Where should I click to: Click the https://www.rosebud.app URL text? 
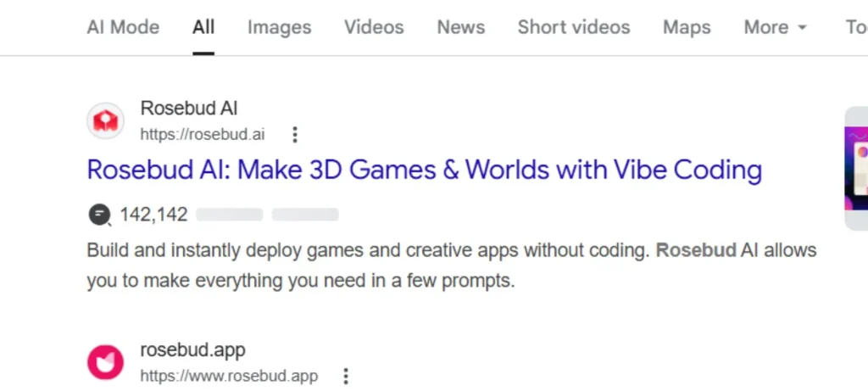coord(229,376)
